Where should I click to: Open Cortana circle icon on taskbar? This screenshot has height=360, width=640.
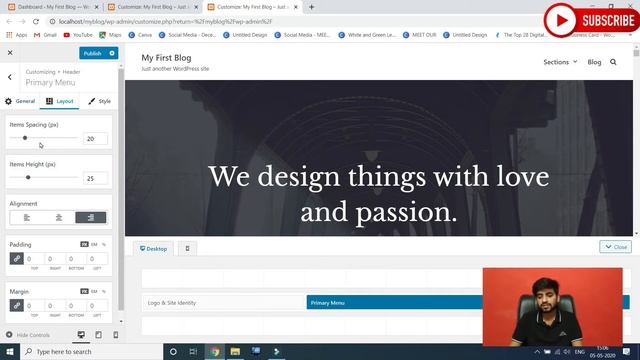[x=173, y=351]
